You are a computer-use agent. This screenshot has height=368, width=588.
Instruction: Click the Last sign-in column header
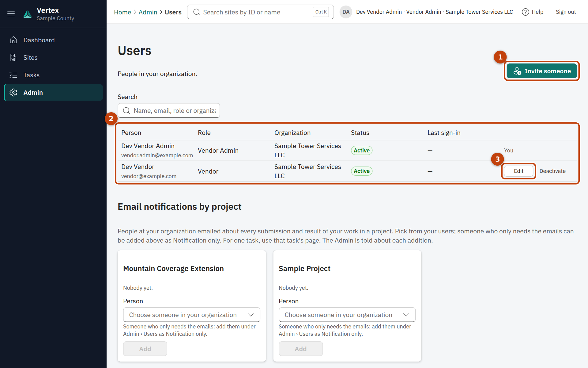(444, 133)
